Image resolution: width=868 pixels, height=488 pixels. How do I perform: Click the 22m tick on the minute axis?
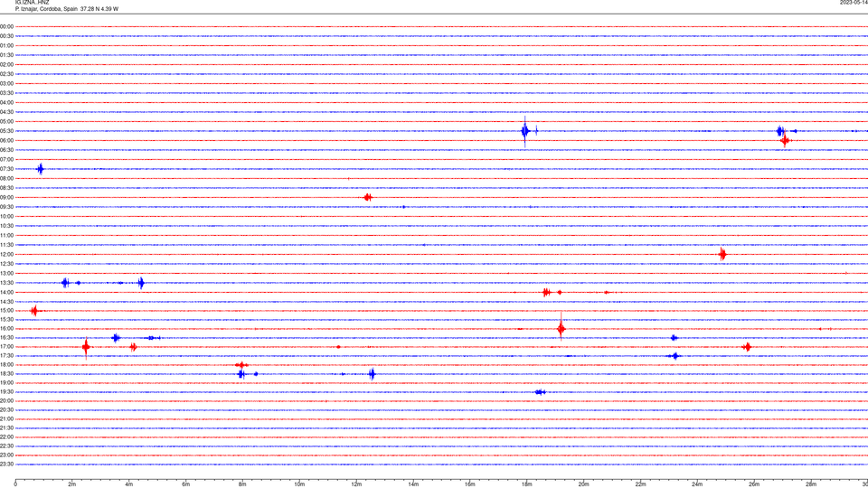[640, 484]
